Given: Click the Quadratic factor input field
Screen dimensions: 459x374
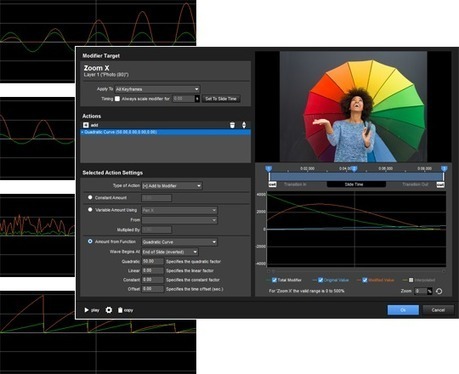Looking at the screenshot, I should coord(153,261).
